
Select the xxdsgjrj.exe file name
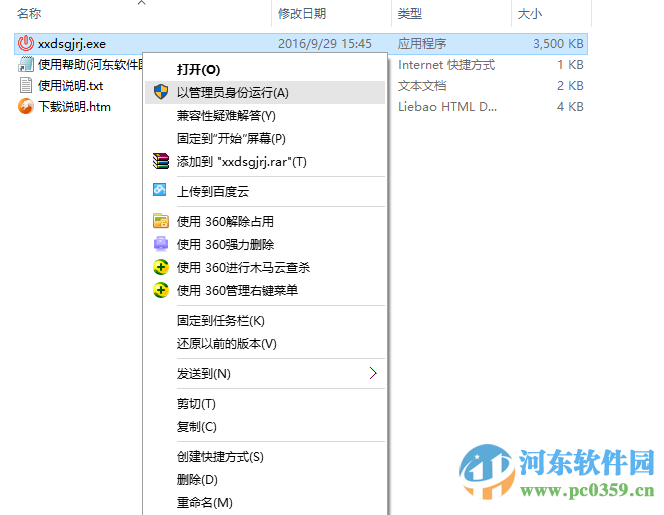pos(72,44)
